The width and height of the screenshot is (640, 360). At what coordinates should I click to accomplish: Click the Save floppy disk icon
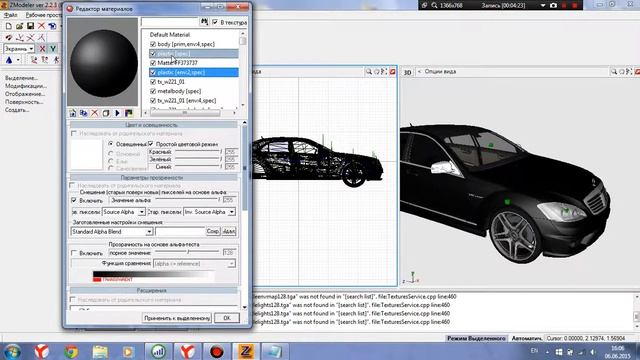[x=30, y=26]
